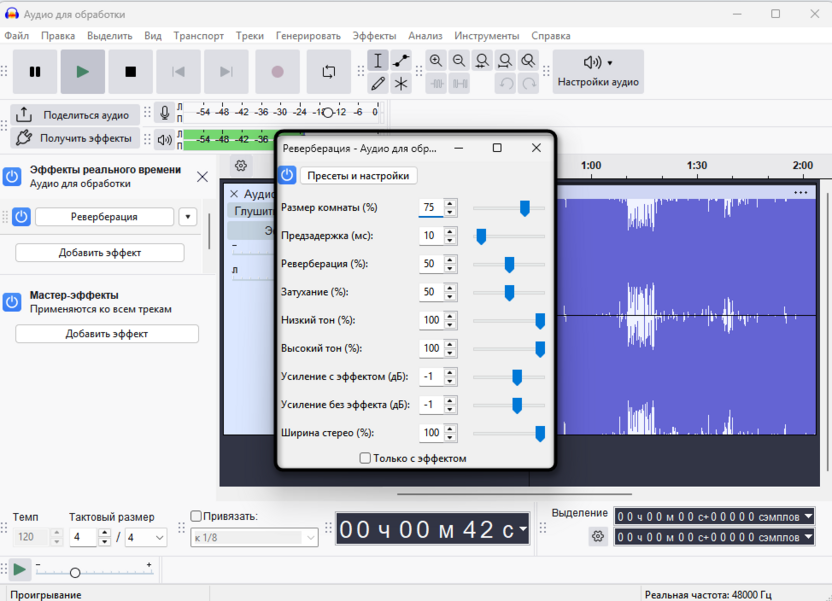The width and height of the screenshot is (832, 601).
Task: Add effect under Мастер-эффекты
Action: point(107,334)
